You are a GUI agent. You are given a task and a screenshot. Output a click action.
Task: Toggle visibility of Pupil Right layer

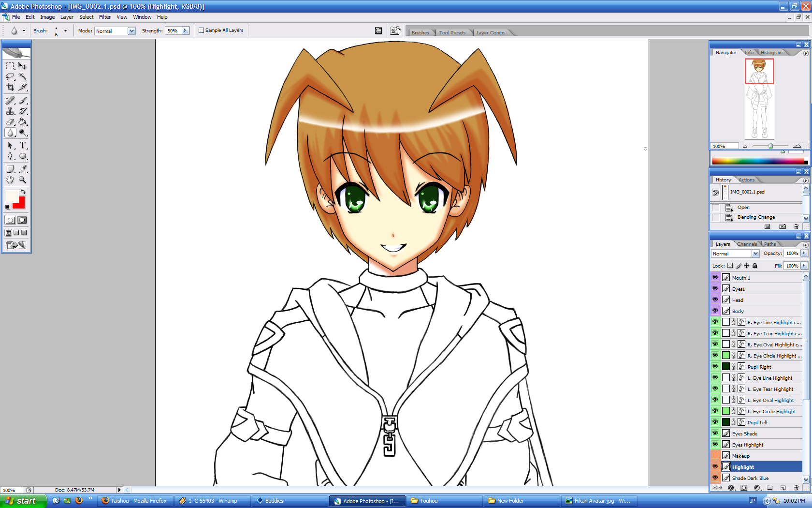click(x=715, y=367)
